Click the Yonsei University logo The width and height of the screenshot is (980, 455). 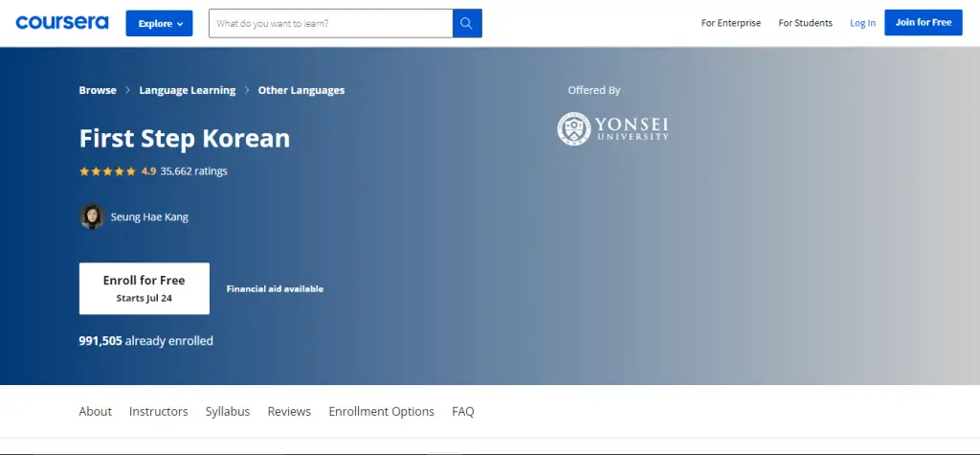point(613,128)
